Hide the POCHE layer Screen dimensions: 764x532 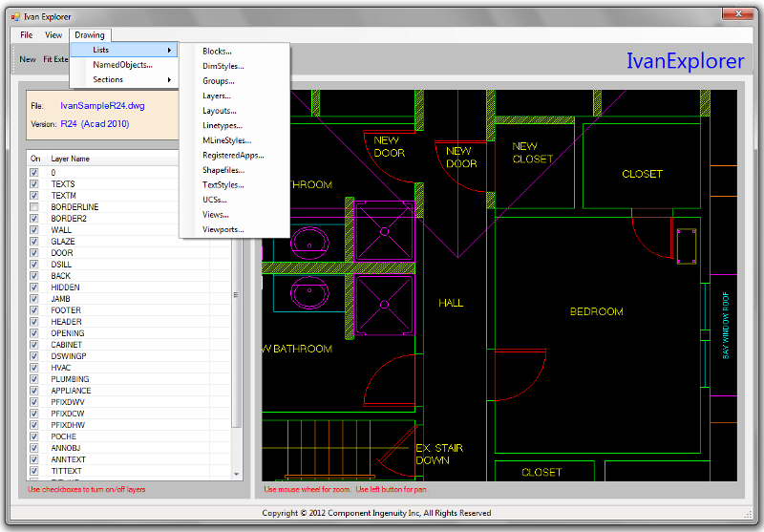34,436
